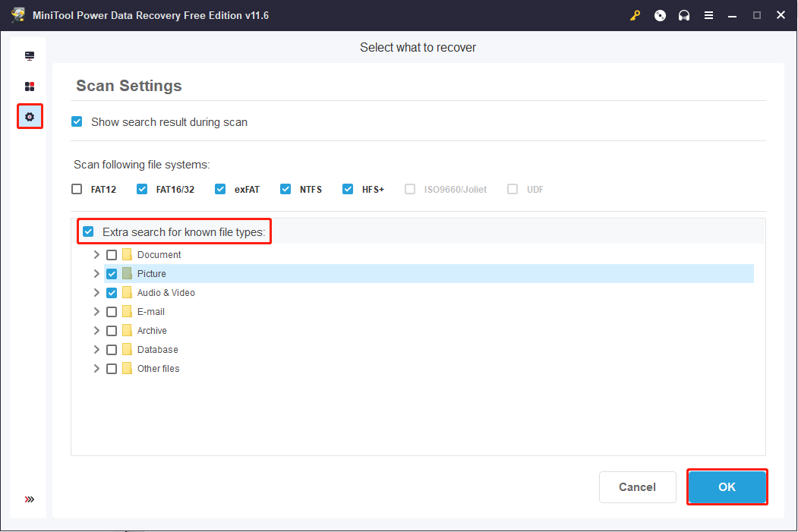Screen dimensions: 798x532
Task: Uncheck the Picture file type box
Action: click(x=112, y=274)
